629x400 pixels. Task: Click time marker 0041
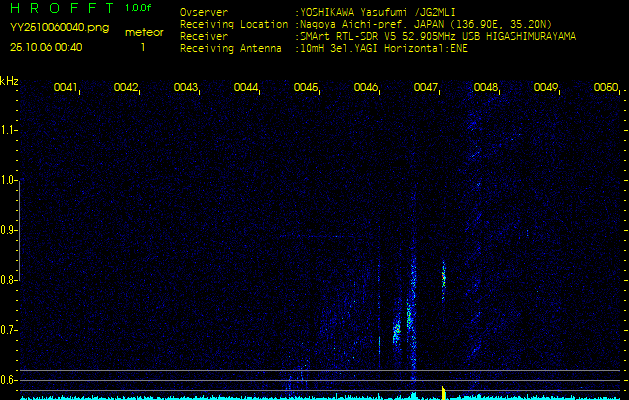tap(65, 87)
